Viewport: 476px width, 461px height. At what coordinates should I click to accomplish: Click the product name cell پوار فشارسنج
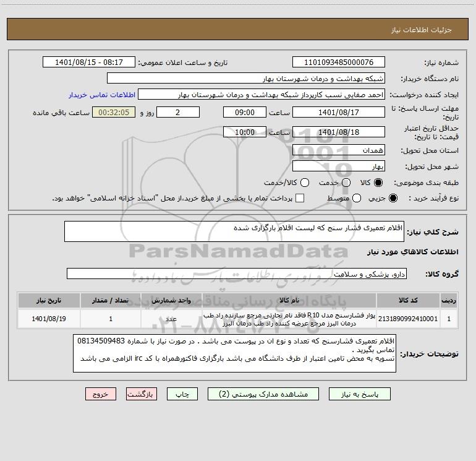click(x=289, y=319)
